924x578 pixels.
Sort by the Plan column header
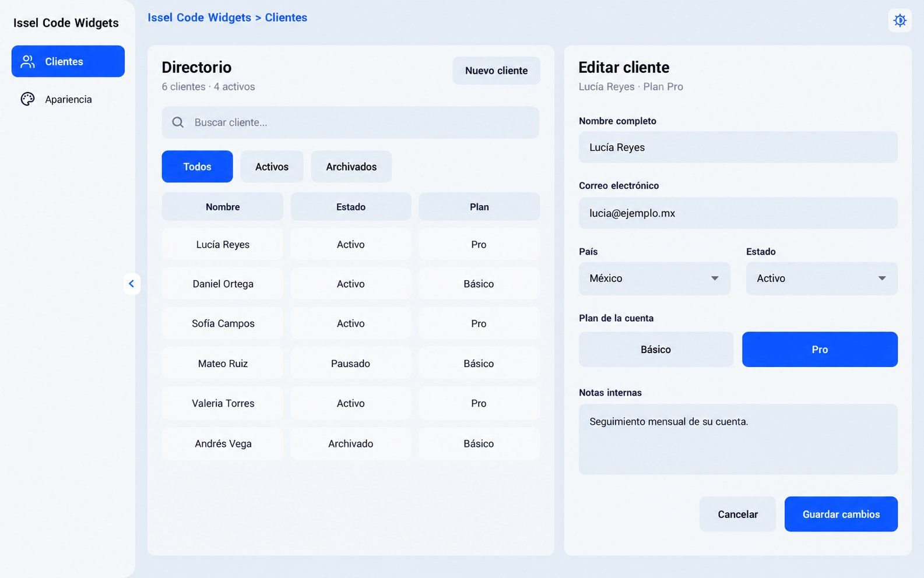(x=479, y=207)
